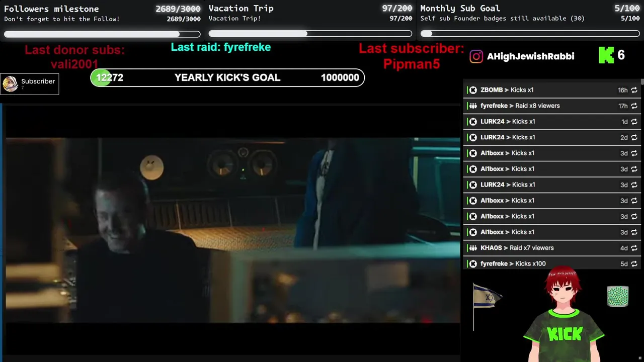Click the KHAOS username in feed

(x=491, y=248)
